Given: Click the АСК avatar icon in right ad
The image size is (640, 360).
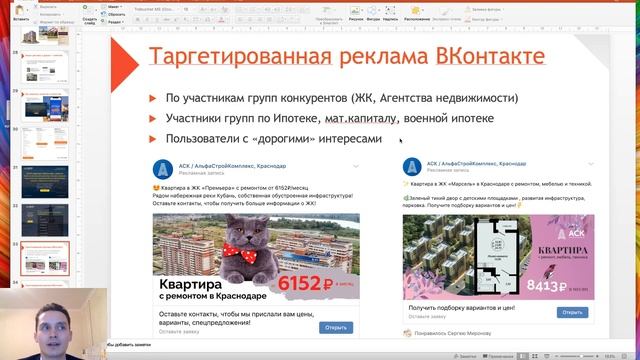Looking at the screenshot, I should click(x=412, y=167).
